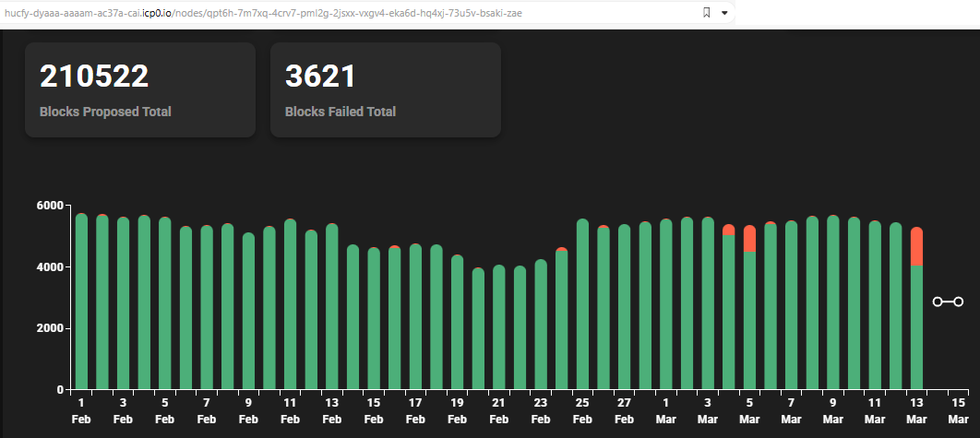Screen dimensions: 980x438
Task: Click the green bar for 3 Mar
Action: 708,303
